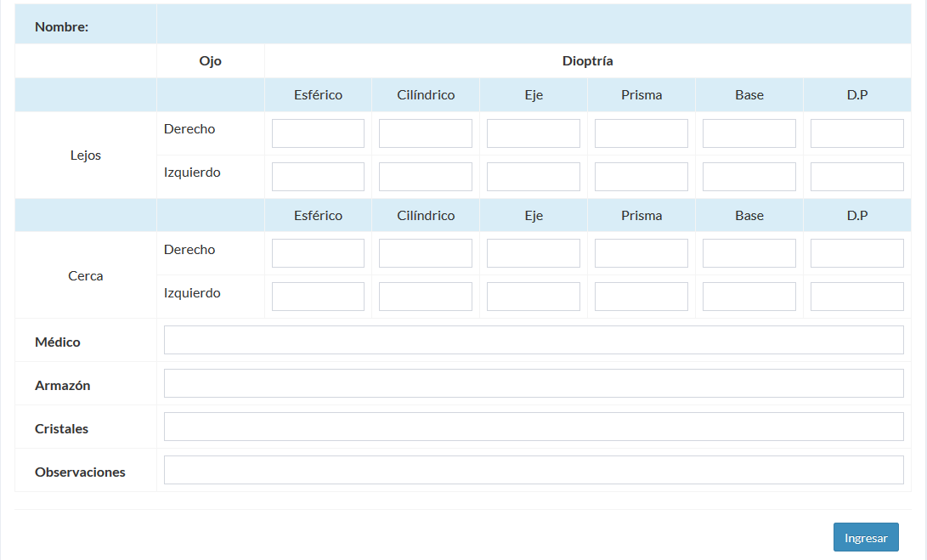The image size is (927, 560).
Task: Click the Nombre: label
Action: click(x=61, y=26)
